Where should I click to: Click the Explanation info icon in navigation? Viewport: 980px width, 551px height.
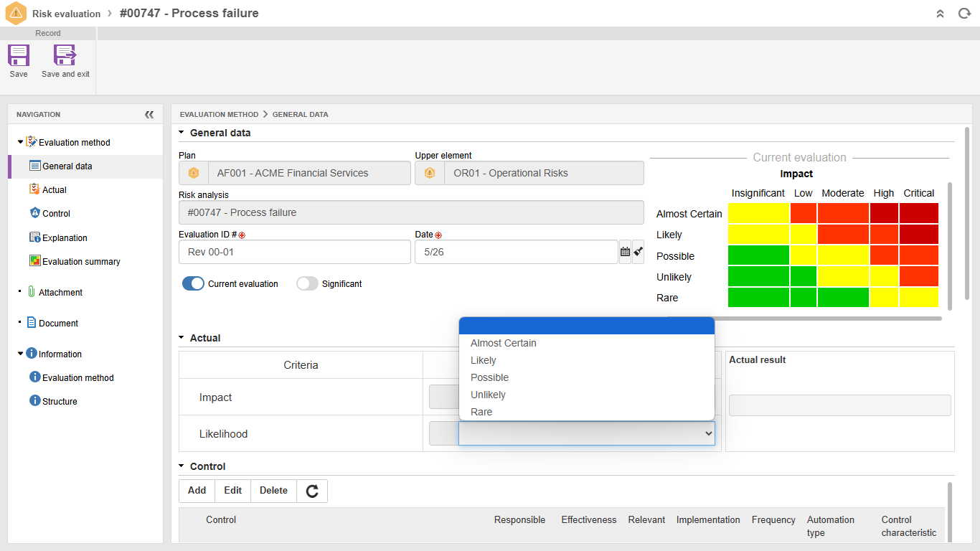[x=34, y=237]
